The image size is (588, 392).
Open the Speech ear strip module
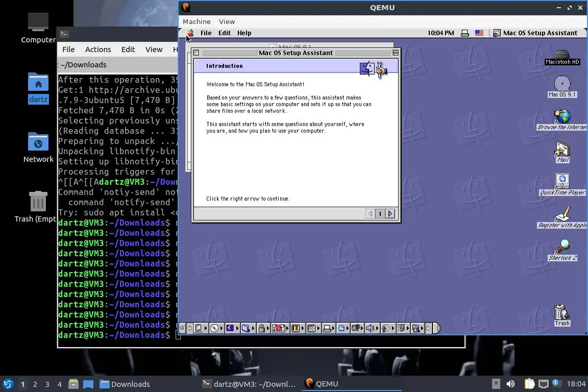point(404,328)
